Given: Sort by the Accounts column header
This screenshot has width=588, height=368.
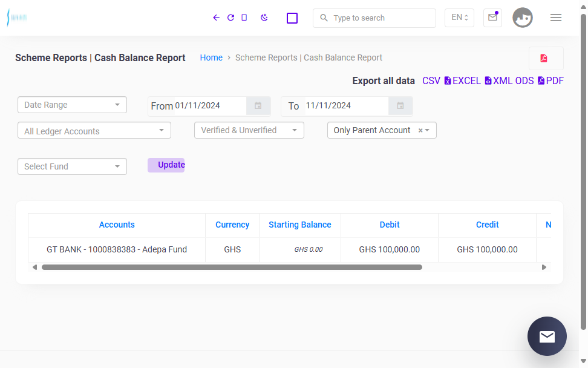Looking at the screenshot, I should point(117,225).
